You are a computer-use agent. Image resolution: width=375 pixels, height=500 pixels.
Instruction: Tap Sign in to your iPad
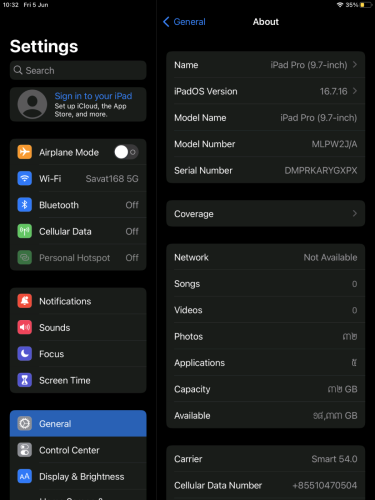tap(93, 96)
